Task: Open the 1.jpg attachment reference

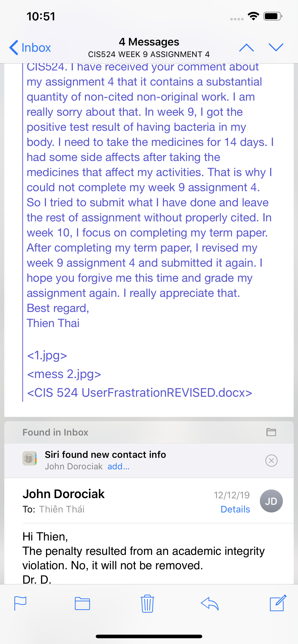Action: [x=47, y=355]
